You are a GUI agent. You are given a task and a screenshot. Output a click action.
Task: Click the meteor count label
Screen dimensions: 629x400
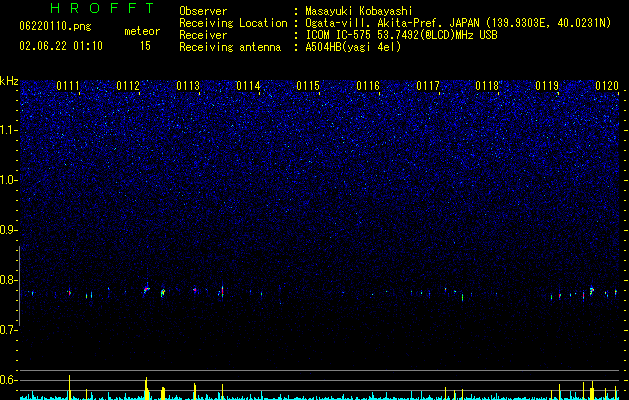pos(142,31)
